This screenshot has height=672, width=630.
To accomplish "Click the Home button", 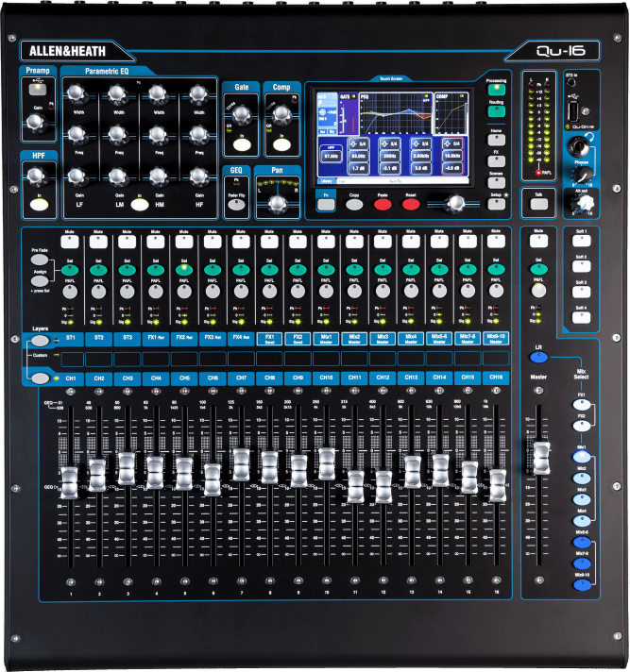I will 496,140.
